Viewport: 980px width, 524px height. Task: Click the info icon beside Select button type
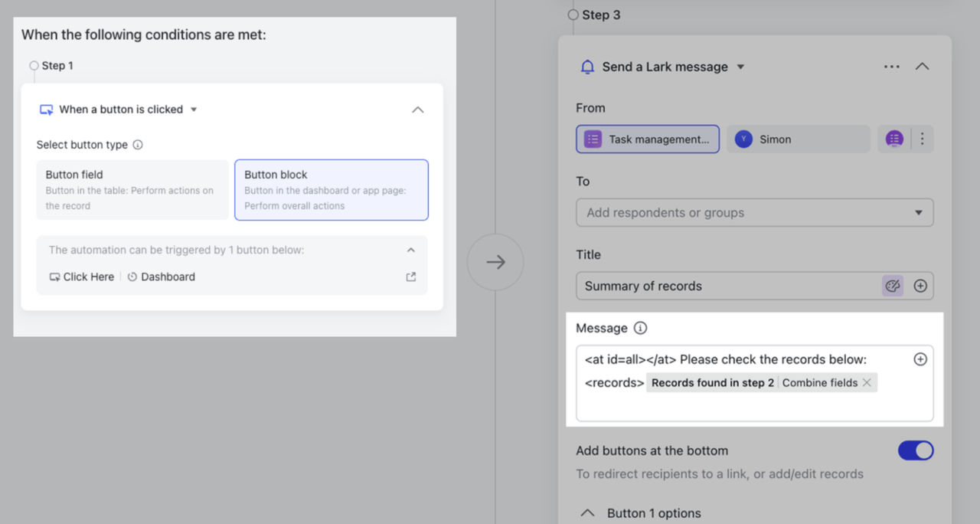pyautogui.click(x=138, y=145)
